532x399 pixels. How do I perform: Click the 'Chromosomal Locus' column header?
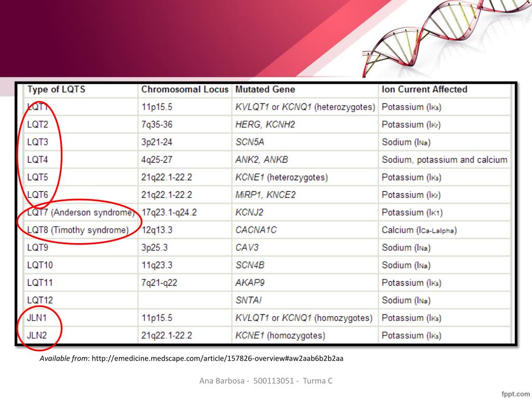click(185, 89)
